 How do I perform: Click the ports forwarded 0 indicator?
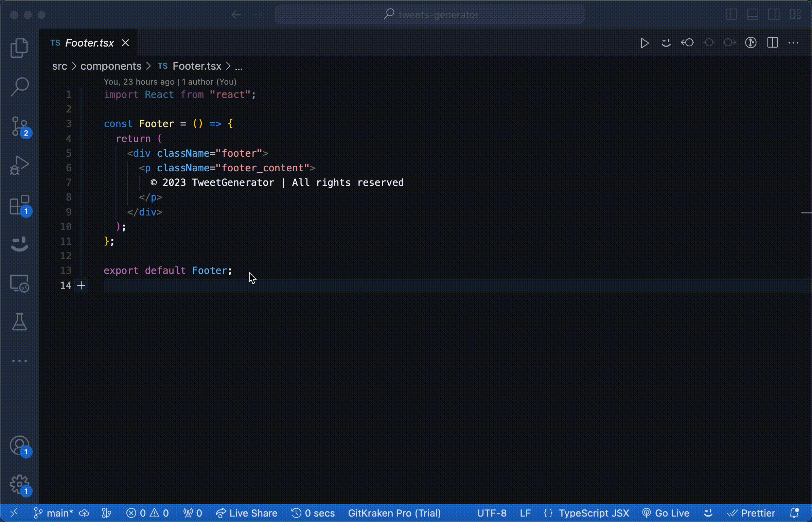pos(193,513)
